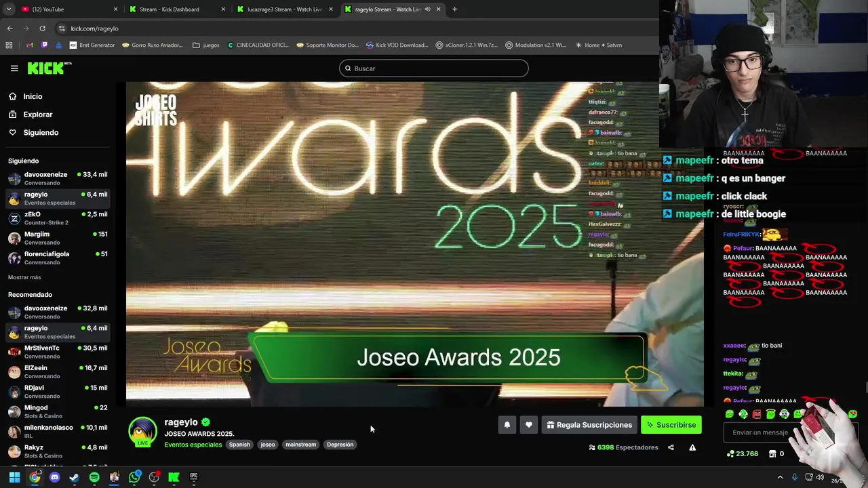868x488 pixels.
Task: Open Brat Generator bookmark
Action: (x=92, y=45)
